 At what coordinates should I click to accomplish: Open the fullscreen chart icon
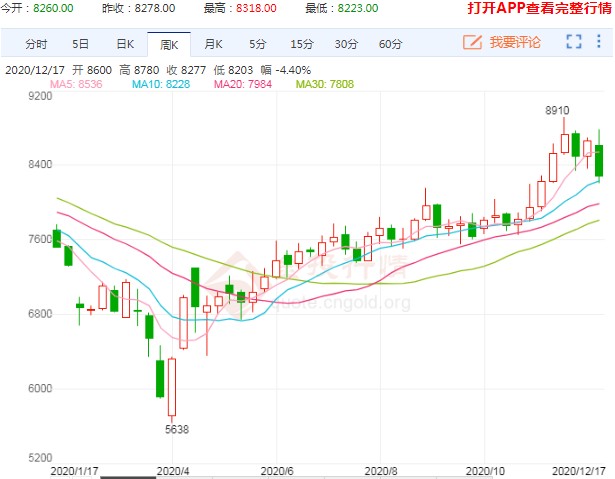coord(574,41)
